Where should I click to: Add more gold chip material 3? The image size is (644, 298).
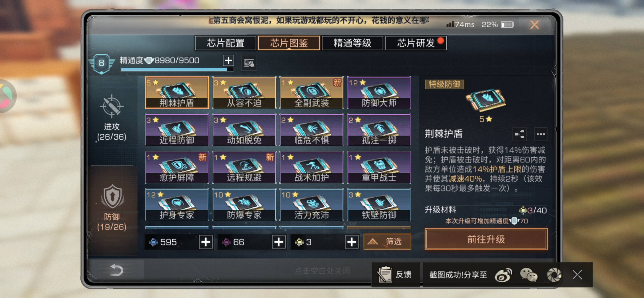point(352,242)
